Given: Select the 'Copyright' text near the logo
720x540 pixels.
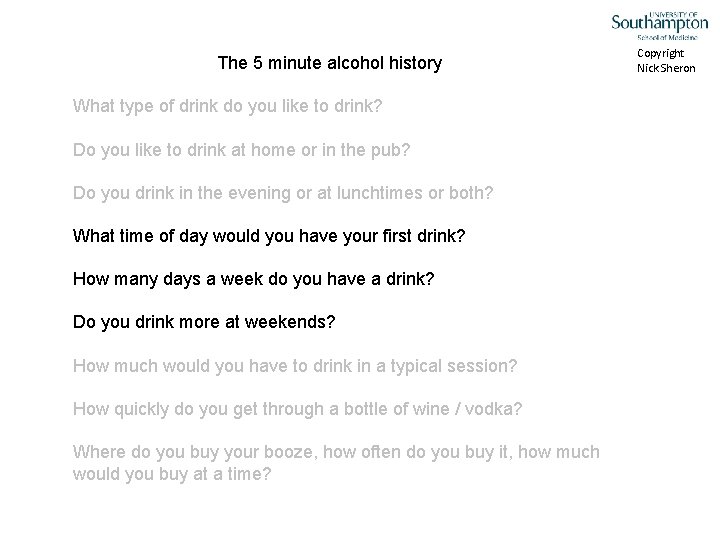Looking at the screenshot, I should point(660,54).
